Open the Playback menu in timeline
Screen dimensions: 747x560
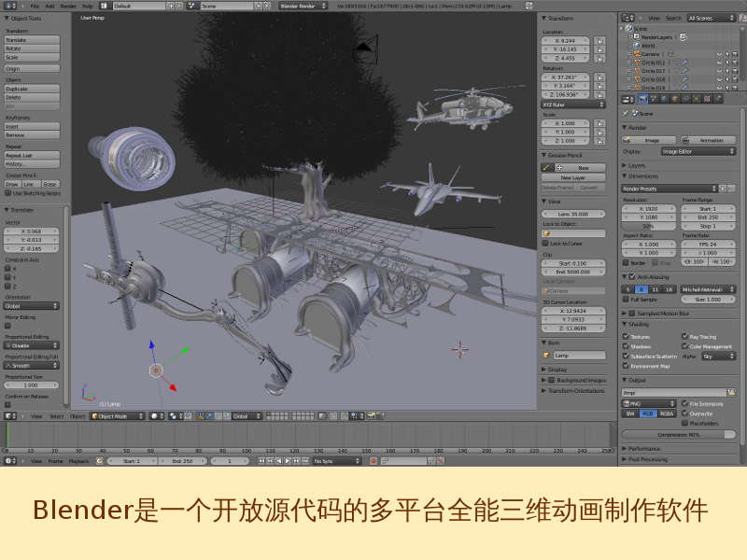[x=78, y=461]
